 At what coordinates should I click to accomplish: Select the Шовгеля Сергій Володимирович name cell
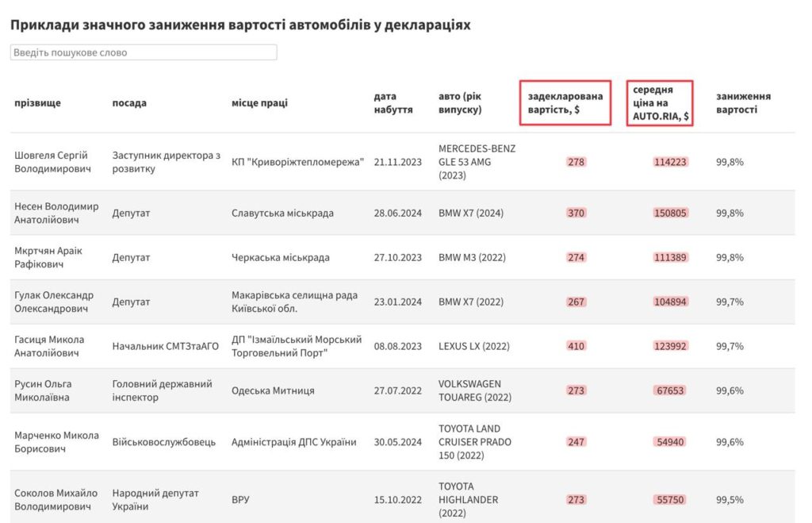click(x=52, y=162)
